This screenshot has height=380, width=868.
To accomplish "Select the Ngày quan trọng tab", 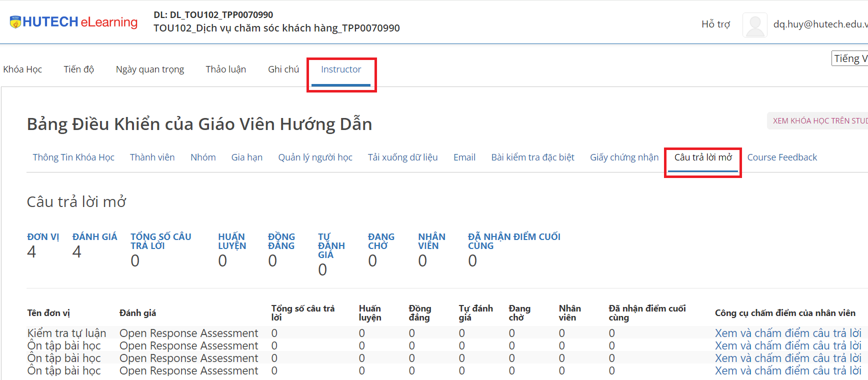I will point(150,69).
